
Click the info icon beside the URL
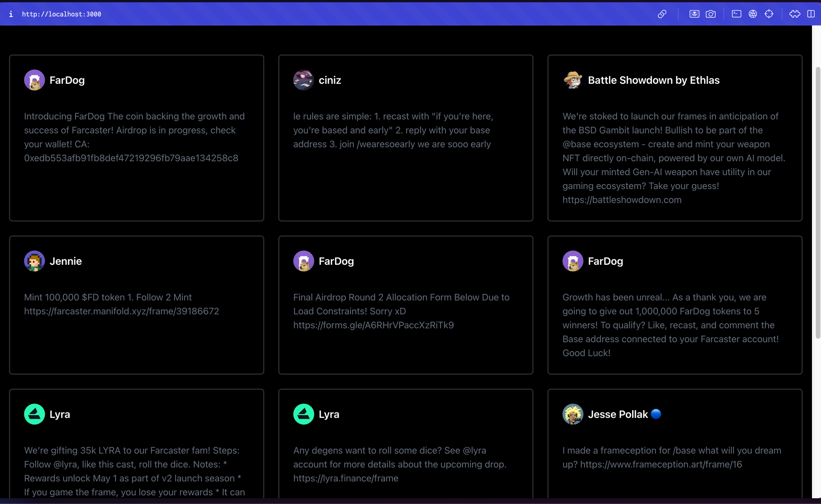11,14
